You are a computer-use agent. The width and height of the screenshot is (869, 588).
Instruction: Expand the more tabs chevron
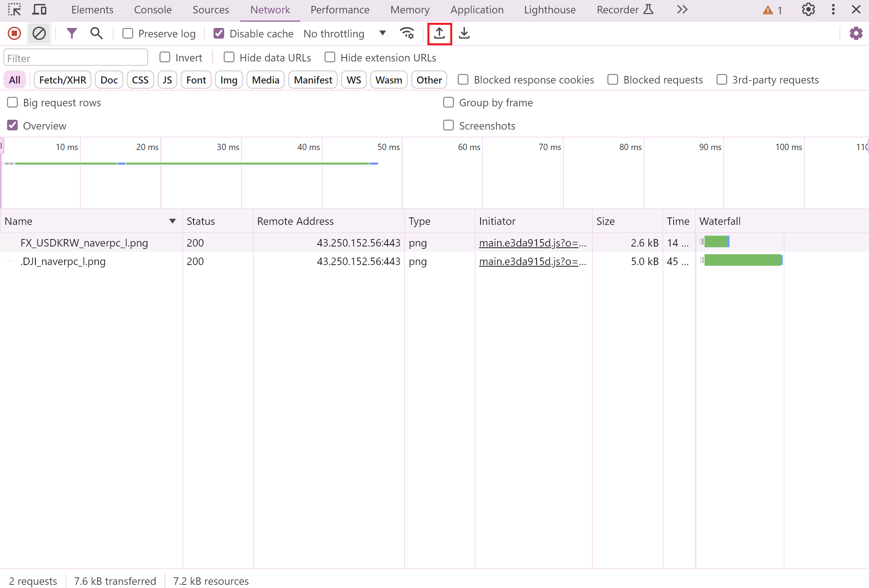click(x=682, y=9)
